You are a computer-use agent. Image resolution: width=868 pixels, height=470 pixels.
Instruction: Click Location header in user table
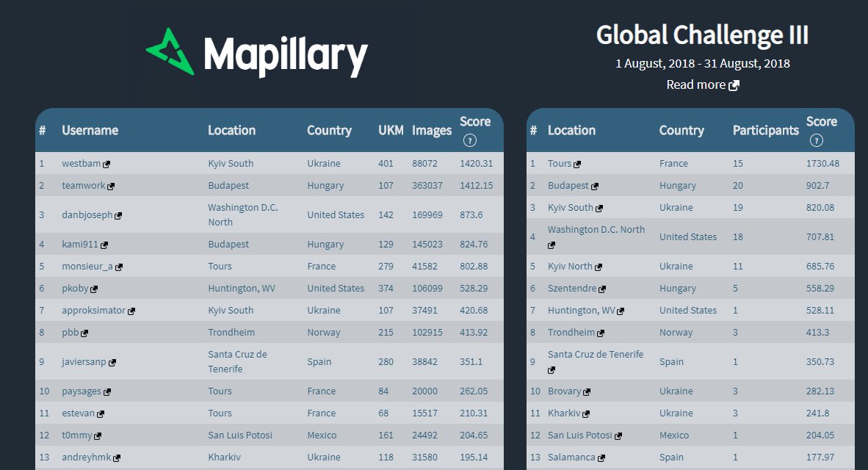click(231, 130)
